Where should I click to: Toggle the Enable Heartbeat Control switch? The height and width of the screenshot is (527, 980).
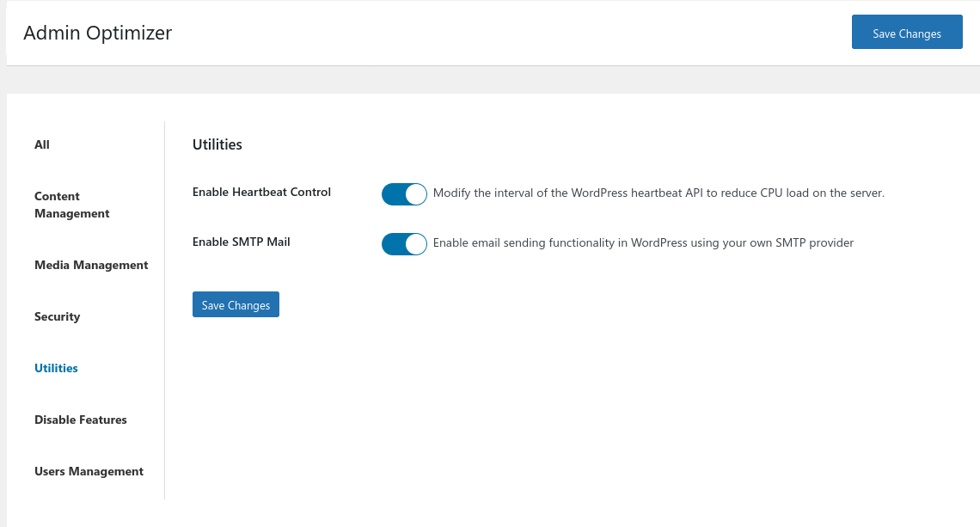click(x=404, y=194)
